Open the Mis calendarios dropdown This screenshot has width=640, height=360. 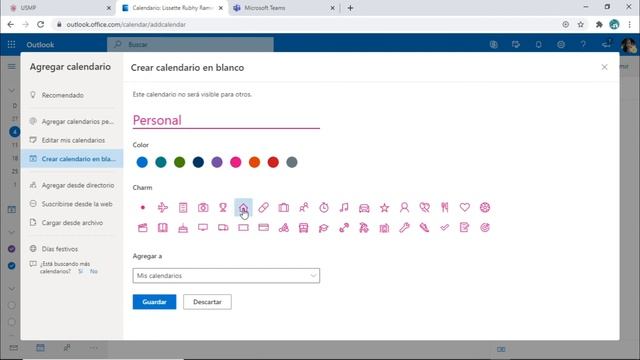(x=226, y=276)
